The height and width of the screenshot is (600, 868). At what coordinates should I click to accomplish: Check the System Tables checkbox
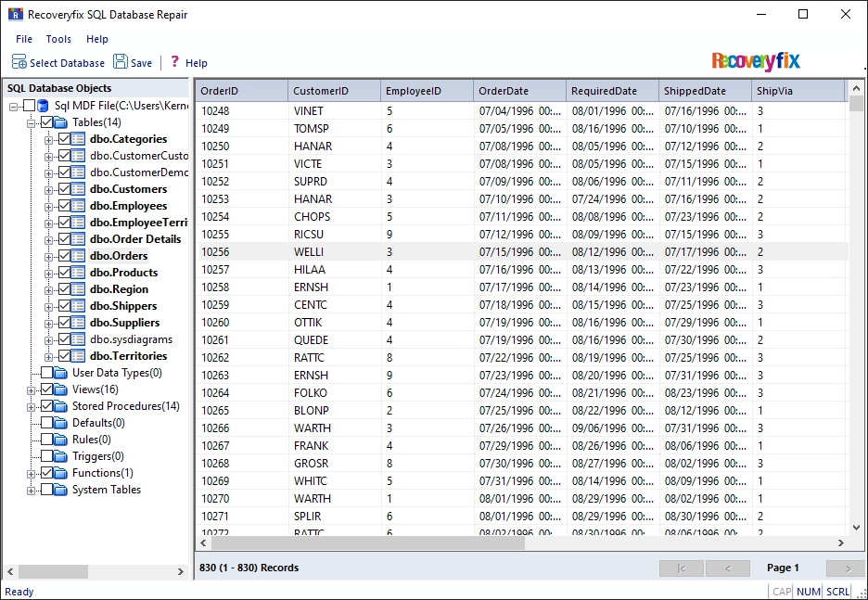47,490
